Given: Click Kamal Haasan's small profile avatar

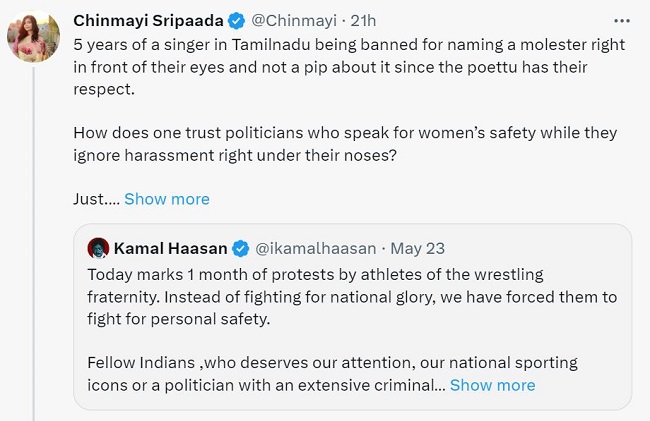Looking at the screenshot, I should click(x=98, y=248).
